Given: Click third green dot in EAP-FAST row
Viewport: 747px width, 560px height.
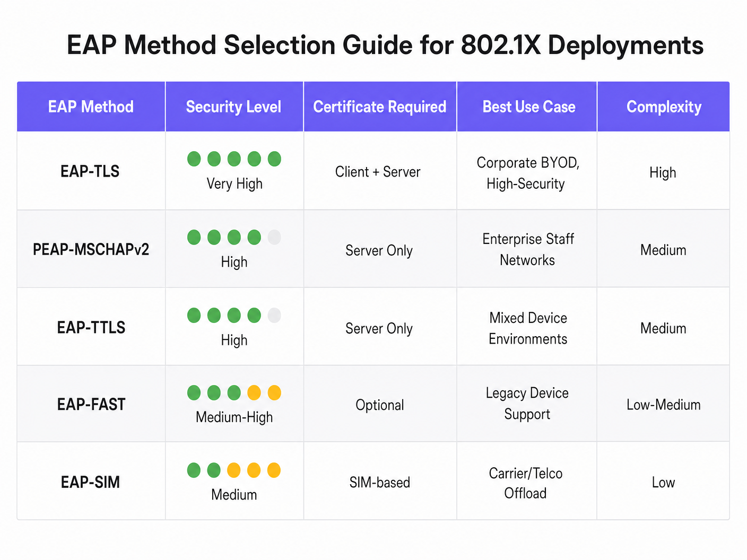Looking at the screenshot, I should pos(234,392).
